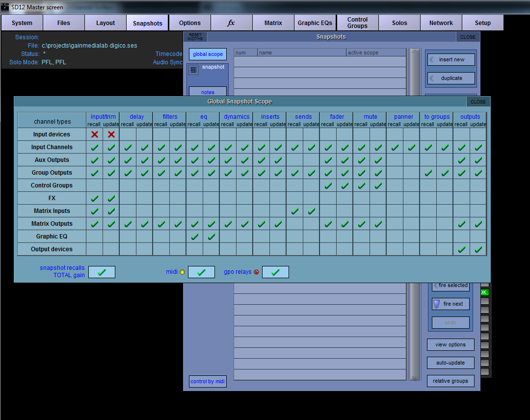
Task: Open view options in Snapshots panel
Action: point(450,344)
